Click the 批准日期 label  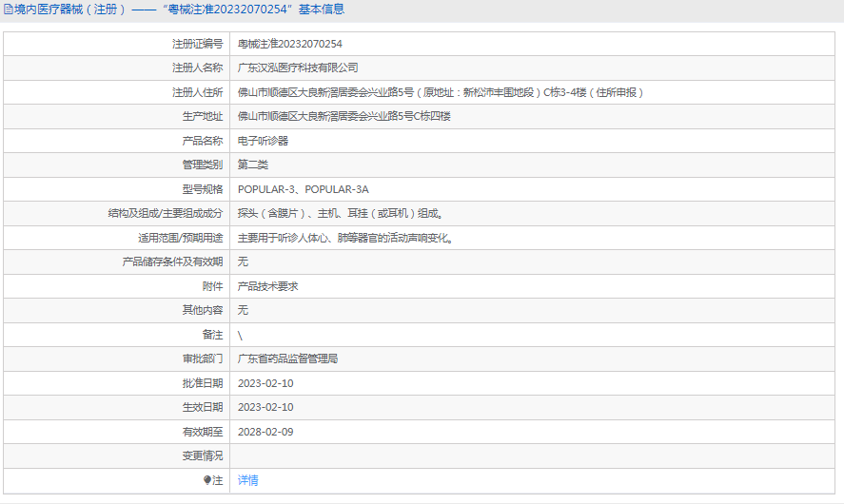[x=203, y=383]
